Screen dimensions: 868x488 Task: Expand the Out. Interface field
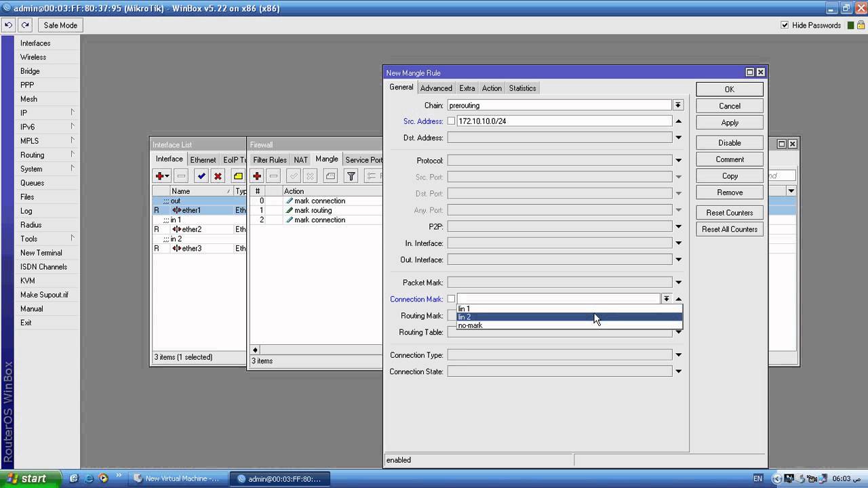tap(678, 260)
